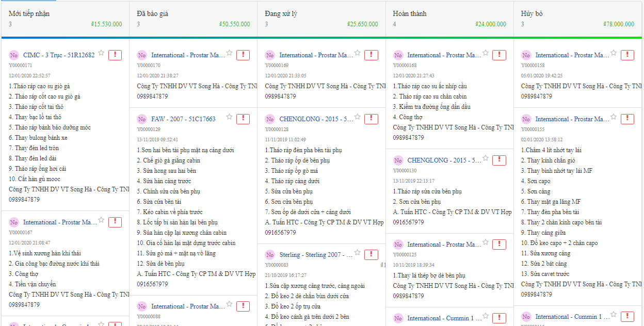The width and height of the screenshot is (644, 326).
Task: Click the 'No' avatar on card Y00000125
Action: tap(398, 244)
